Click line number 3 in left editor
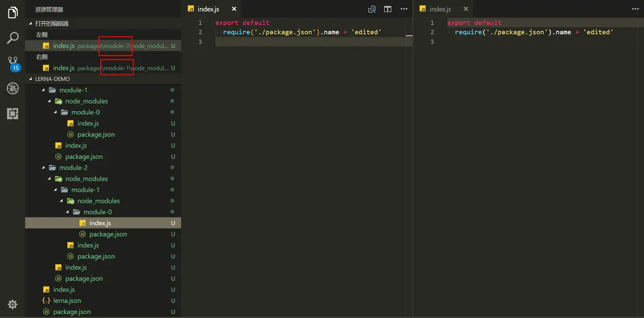This screenshot has height=318, width=644. 200,42
